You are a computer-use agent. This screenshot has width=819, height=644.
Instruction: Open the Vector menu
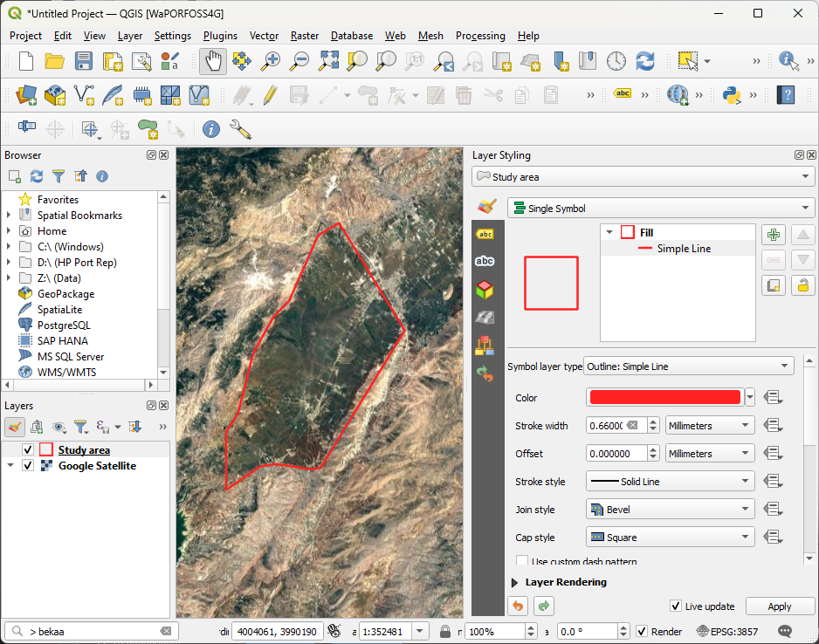264,36
